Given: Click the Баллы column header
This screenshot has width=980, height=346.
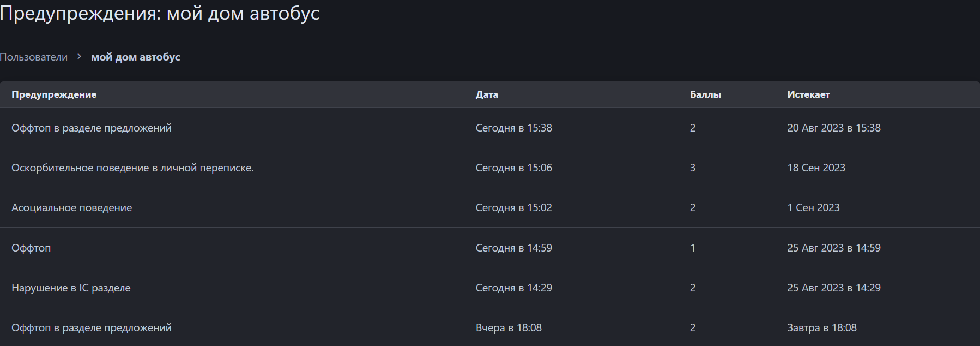Looking at the screenshot, I should [705, 94].
